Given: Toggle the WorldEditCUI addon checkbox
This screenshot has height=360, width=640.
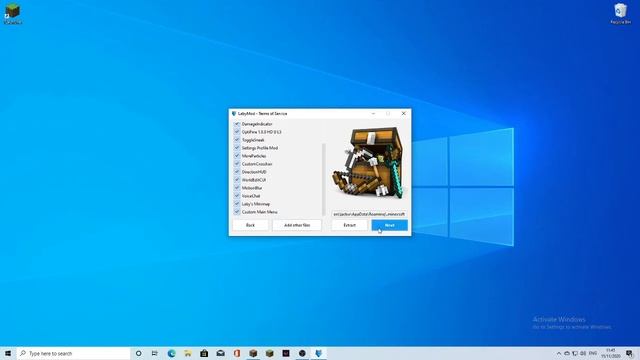Looking at the screenshot, I should [x=237, y=180].
